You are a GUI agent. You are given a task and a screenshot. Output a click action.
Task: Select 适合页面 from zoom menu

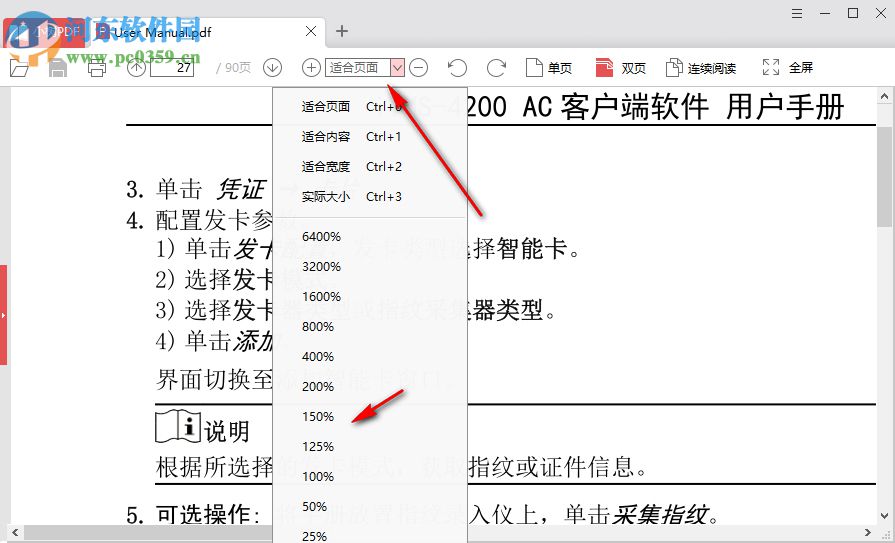[370, 107]
